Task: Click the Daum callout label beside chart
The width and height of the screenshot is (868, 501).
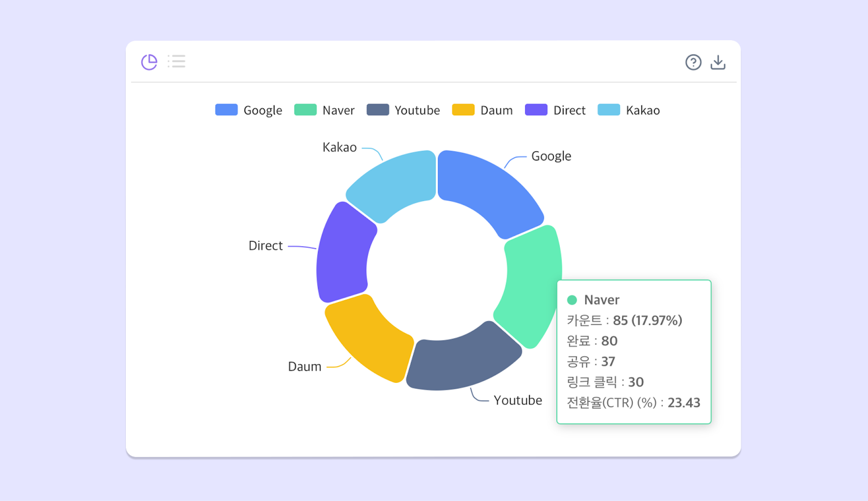Action: point(304,367)
